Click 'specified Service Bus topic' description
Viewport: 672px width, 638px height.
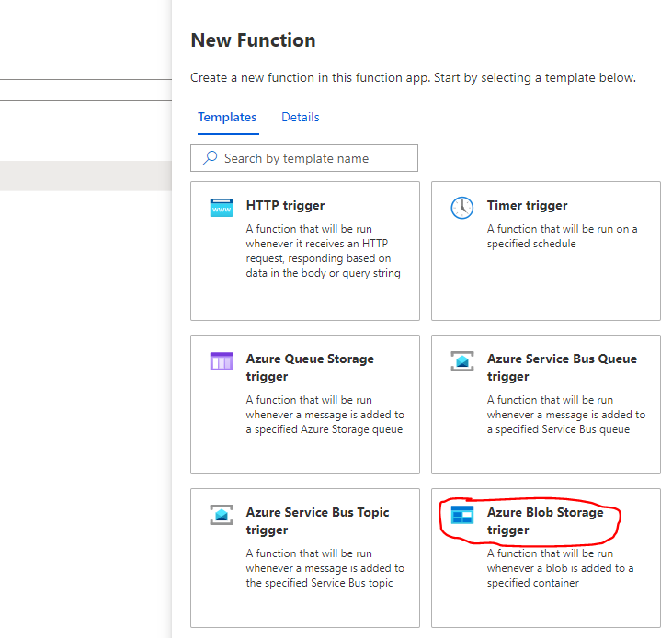[x=325, y=568]
